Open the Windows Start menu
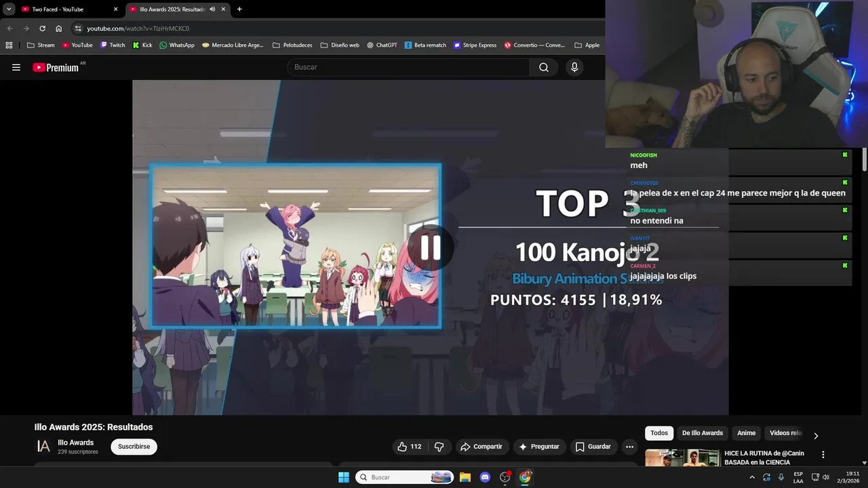 click(344, 477)
